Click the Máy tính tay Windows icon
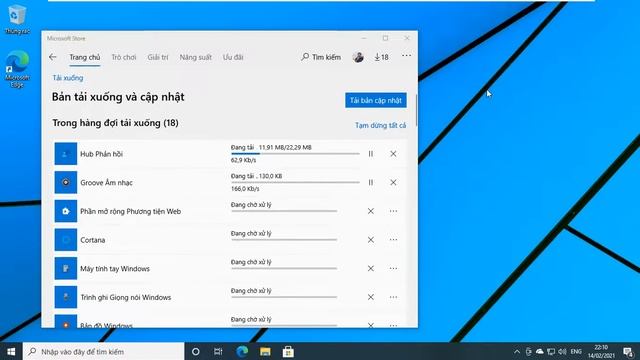Screen dimensions: 640x360 tap(66, 268)
